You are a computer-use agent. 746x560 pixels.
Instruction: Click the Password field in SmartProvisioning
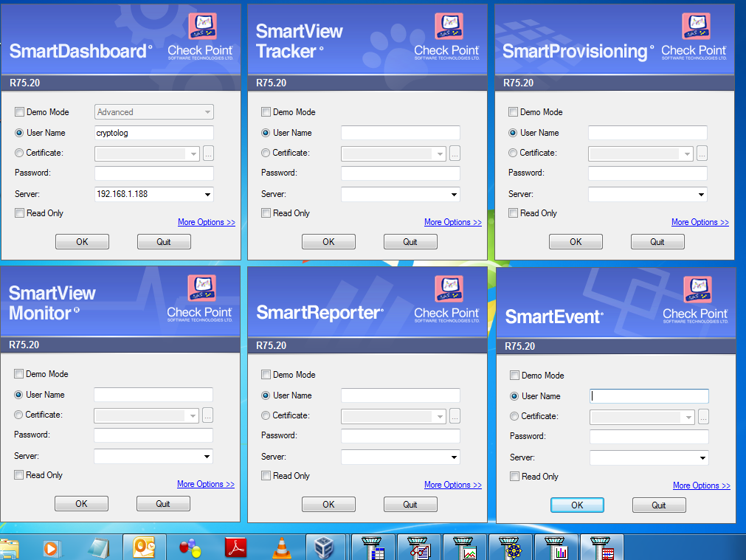point(648,173)
